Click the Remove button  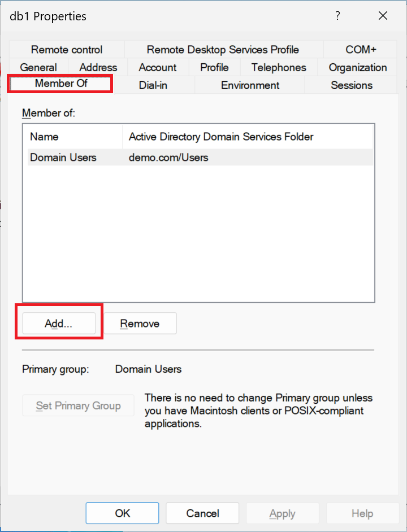[x=140, y=324]
